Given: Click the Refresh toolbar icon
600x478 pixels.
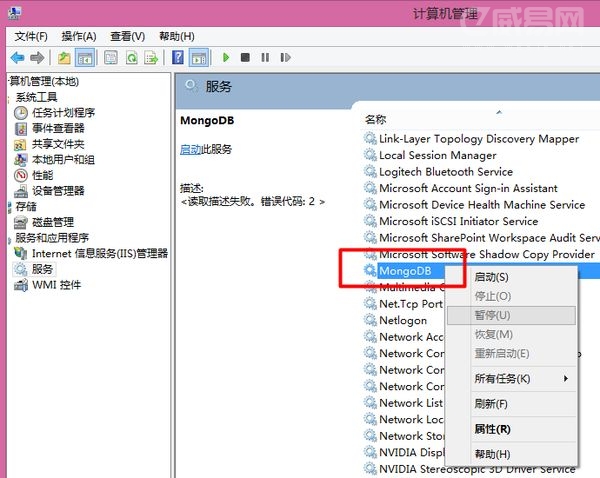Looking at the screenshot, I should click(x=132, y=58).
